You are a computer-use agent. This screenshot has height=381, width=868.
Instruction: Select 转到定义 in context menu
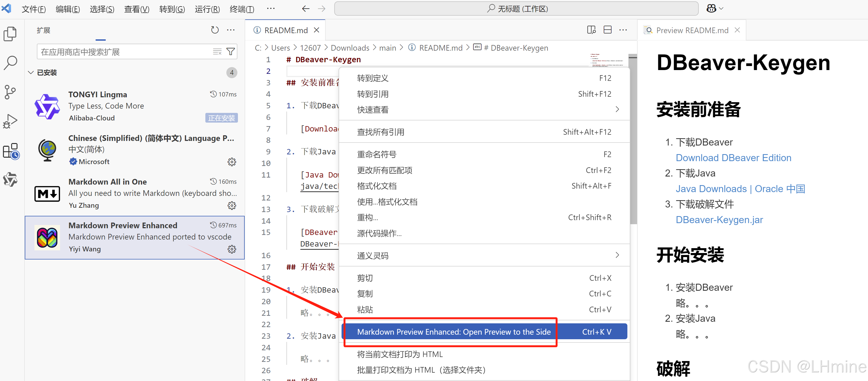tap(484, 78)
